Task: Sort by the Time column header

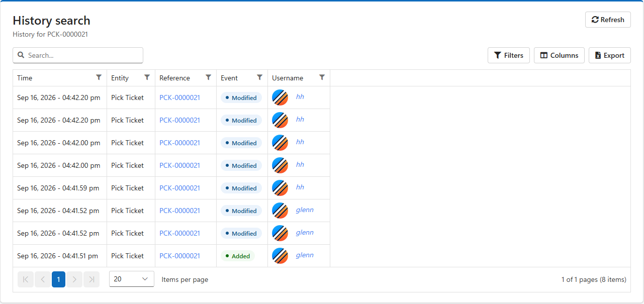Action: 25,78
